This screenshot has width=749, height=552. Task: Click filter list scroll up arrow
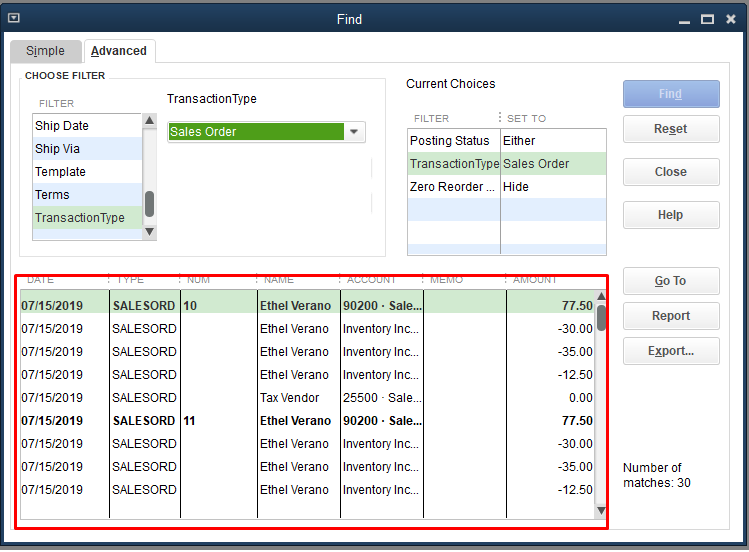click(150, 120)
